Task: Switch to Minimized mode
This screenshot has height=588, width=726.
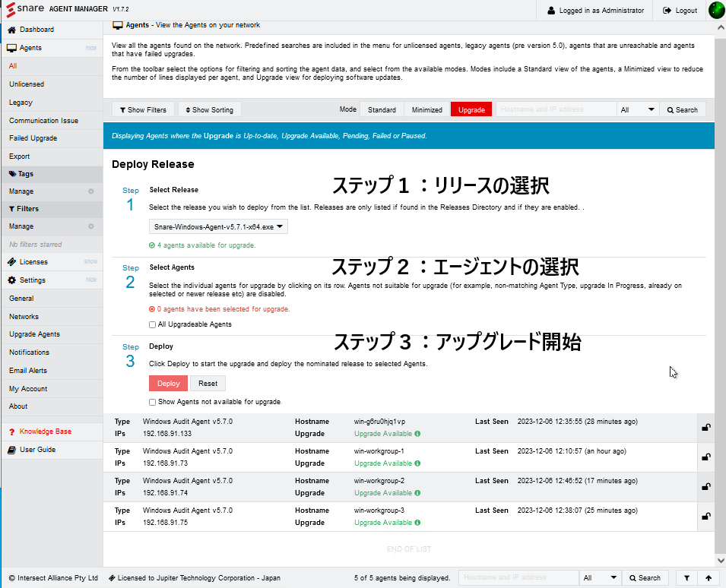Action: point(427,109)
